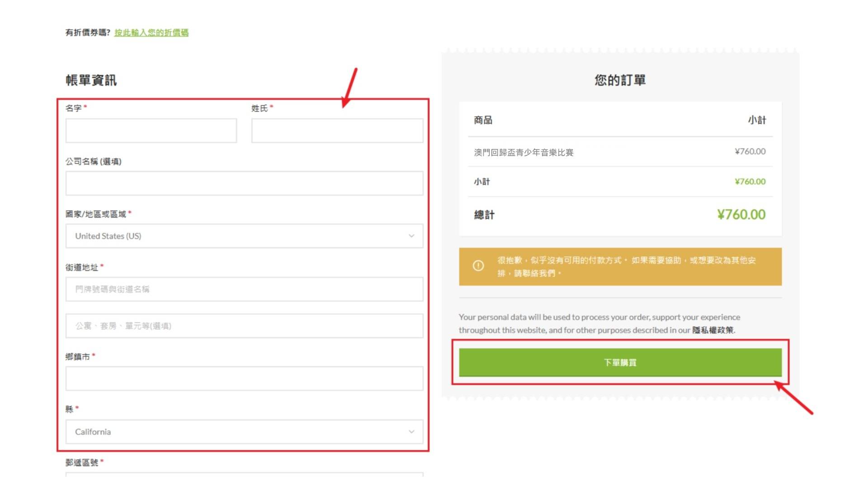Click the 姓氏 last name field
The image size is (868, 488).
pos(337,131)
